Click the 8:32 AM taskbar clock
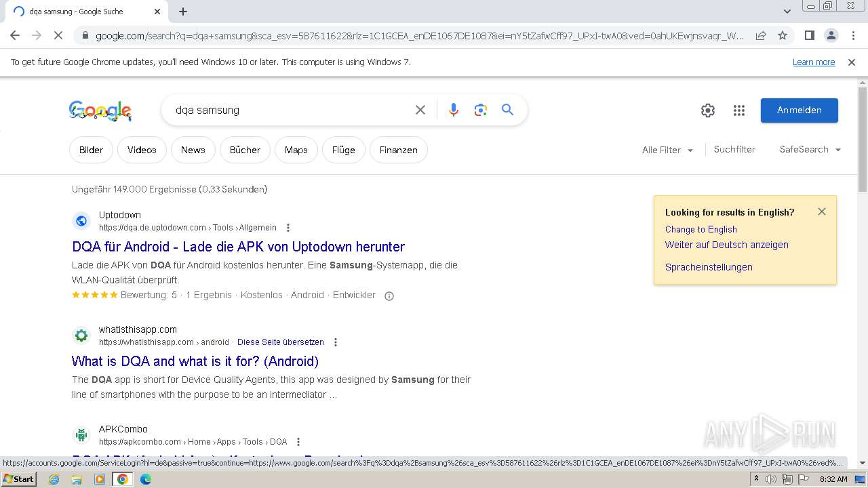The width and height of the screenshot is (868, 488). (x=833, y=479)
